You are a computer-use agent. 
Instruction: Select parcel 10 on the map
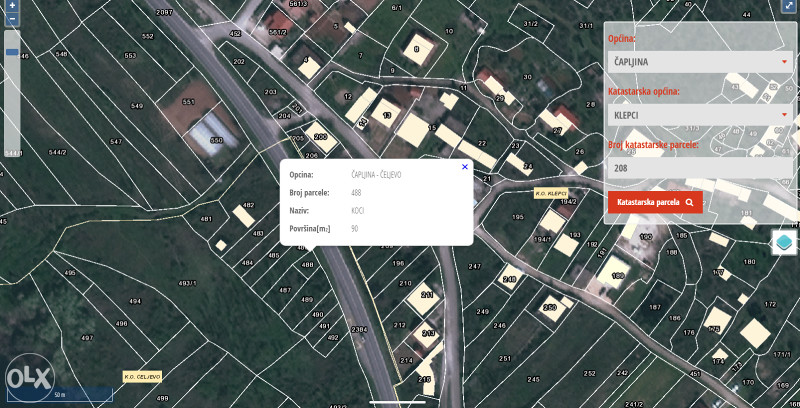point(449,31)
